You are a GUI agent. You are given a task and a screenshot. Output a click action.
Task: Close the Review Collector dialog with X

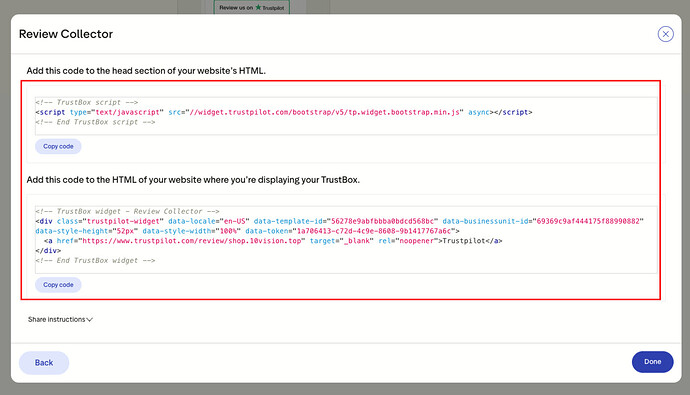(665, 34)
